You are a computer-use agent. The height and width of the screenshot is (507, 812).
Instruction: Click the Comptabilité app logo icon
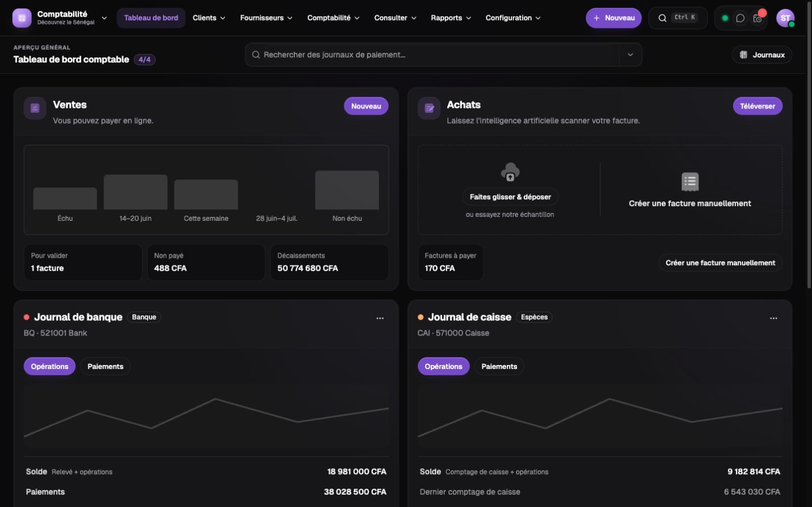[x=22, y=18]
